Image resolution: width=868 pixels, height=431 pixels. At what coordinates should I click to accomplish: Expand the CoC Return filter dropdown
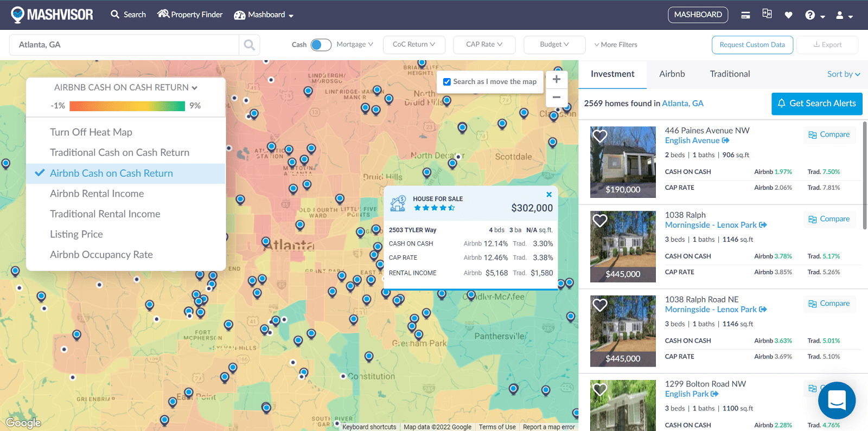click(x=414, y=44)
